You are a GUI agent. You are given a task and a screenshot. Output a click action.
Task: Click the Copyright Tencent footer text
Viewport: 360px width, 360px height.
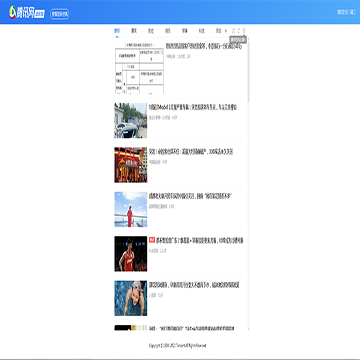[177, 346]
